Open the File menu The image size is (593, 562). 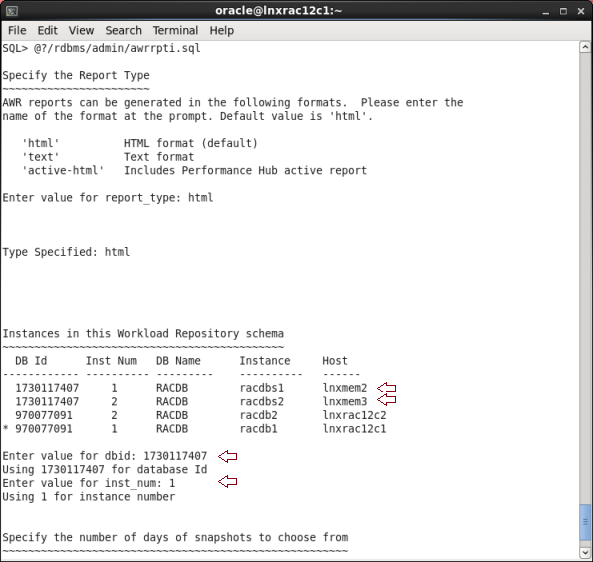(x=17, y=30)
